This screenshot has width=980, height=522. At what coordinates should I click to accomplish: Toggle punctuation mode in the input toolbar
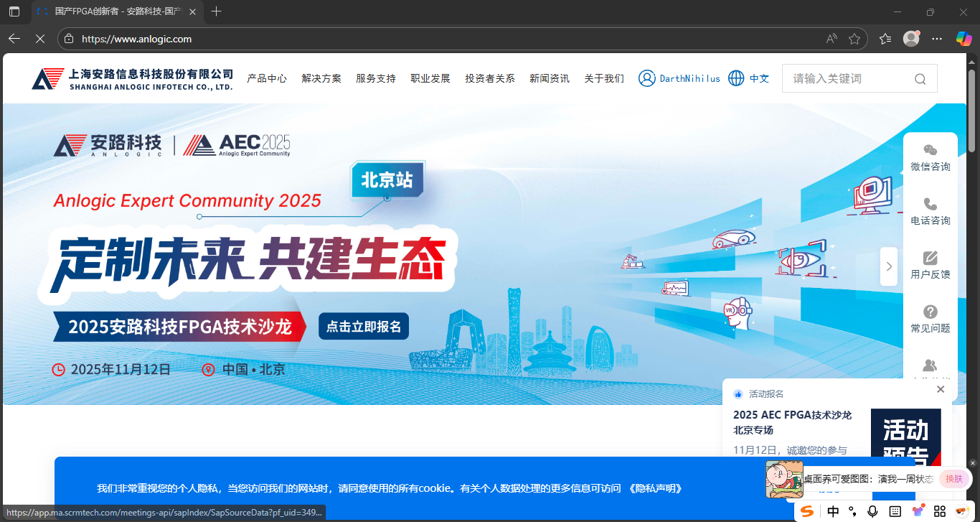coord(852,511)
